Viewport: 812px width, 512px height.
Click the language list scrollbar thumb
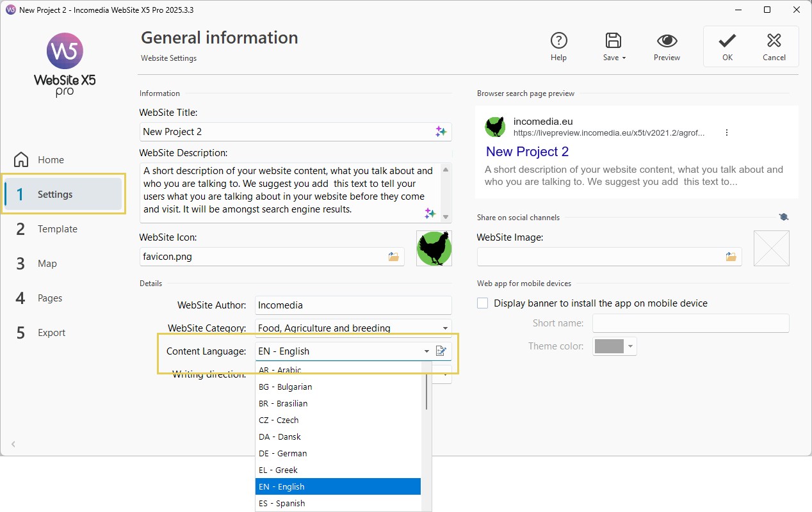pyautogui.click(x=426, y=391)
